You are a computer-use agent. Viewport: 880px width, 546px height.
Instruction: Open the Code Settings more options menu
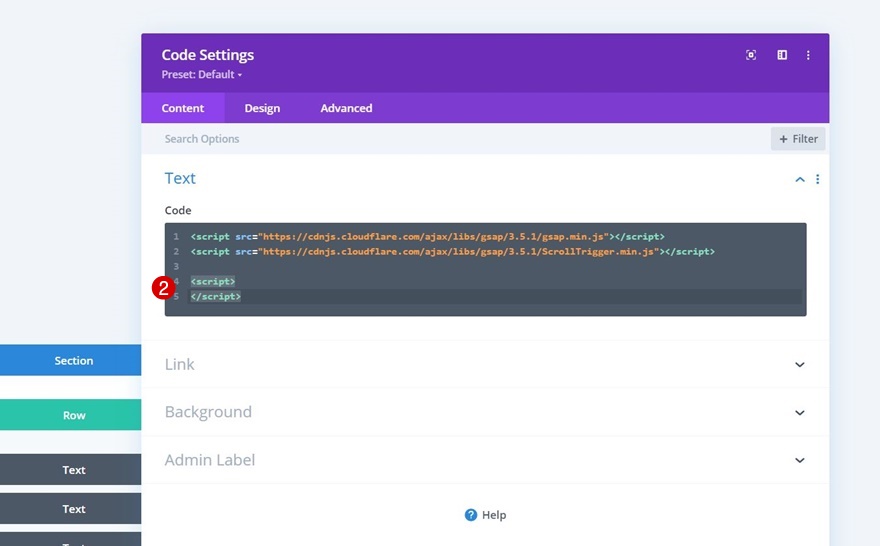[808, 55]
